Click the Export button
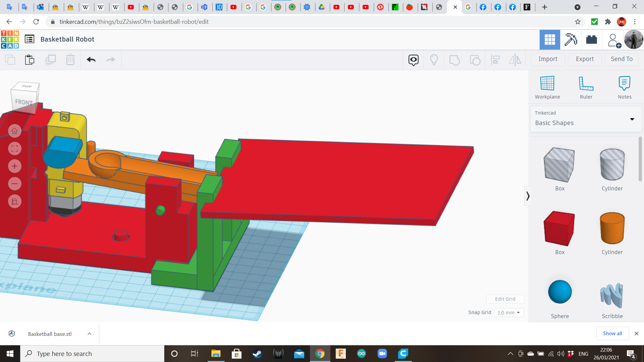Screen dimensions: 644x362 coord(585,59)
